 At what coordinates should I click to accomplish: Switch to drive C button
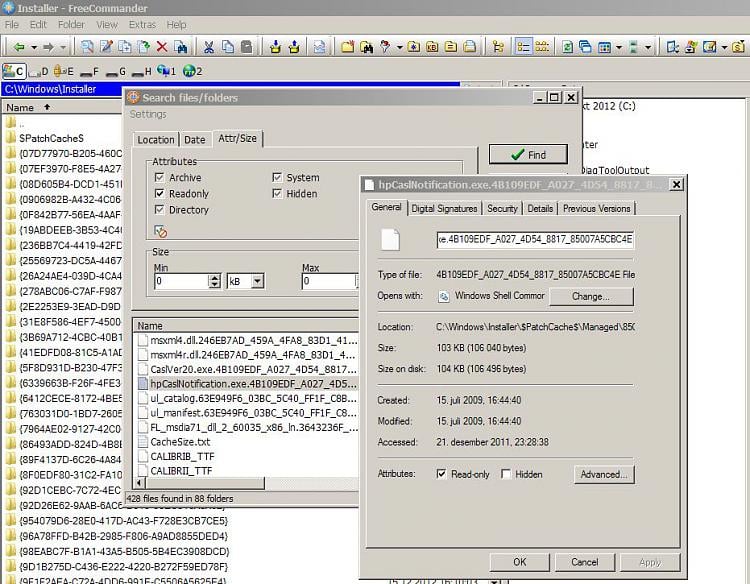tap(13, 71)
